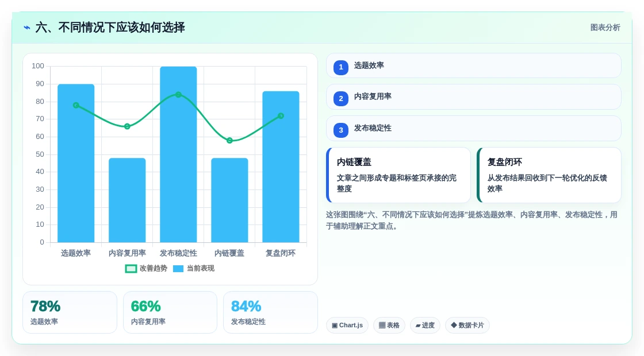Click y-axis value 50
This screenshot has height=356, width=644.
click(40, 154)
